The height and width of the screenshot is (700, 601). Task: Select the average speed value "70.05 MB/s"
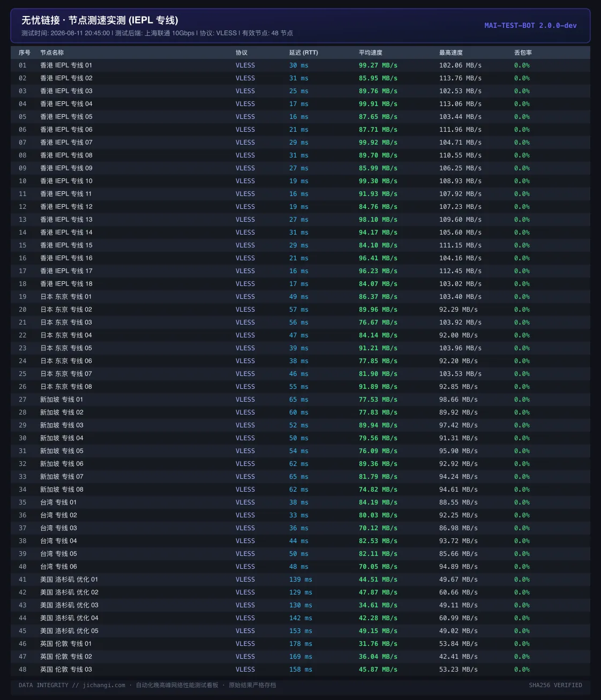(x=378, y=567)
